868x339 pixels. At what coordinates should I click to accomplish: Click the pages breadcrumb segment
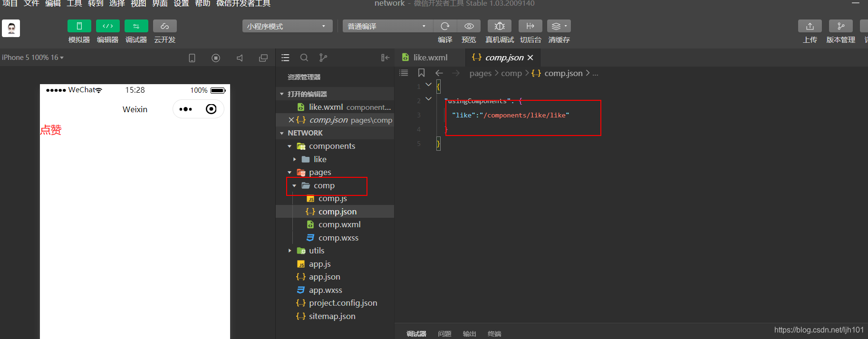point(480,73)
